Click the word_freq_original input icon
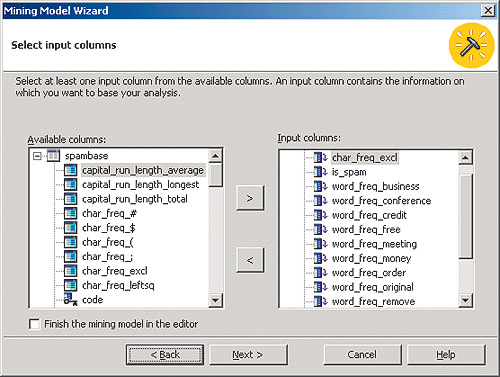This screenshot has width=500, height=377. tap(321, 287)
